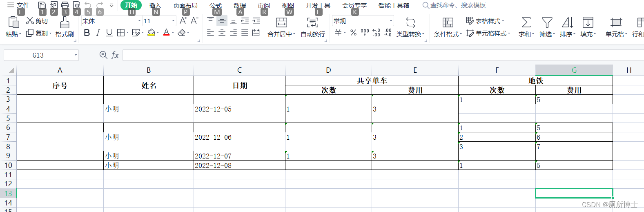Click the Sum (求和) sigma icon
The height and width of the screenshot is (212, 644).
[x=526, y=22]
